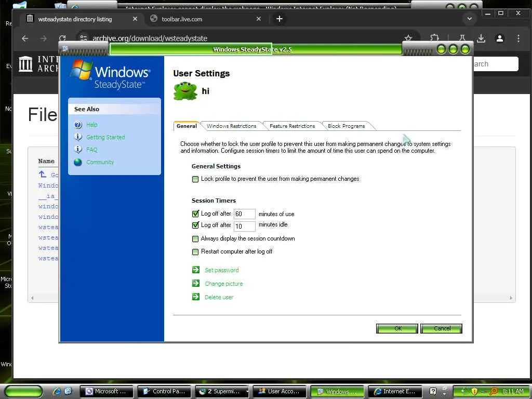This screenshot has width=532, height=399.
Task: Click Internet Explorer quick launch icon
Action: coord(56,391)
